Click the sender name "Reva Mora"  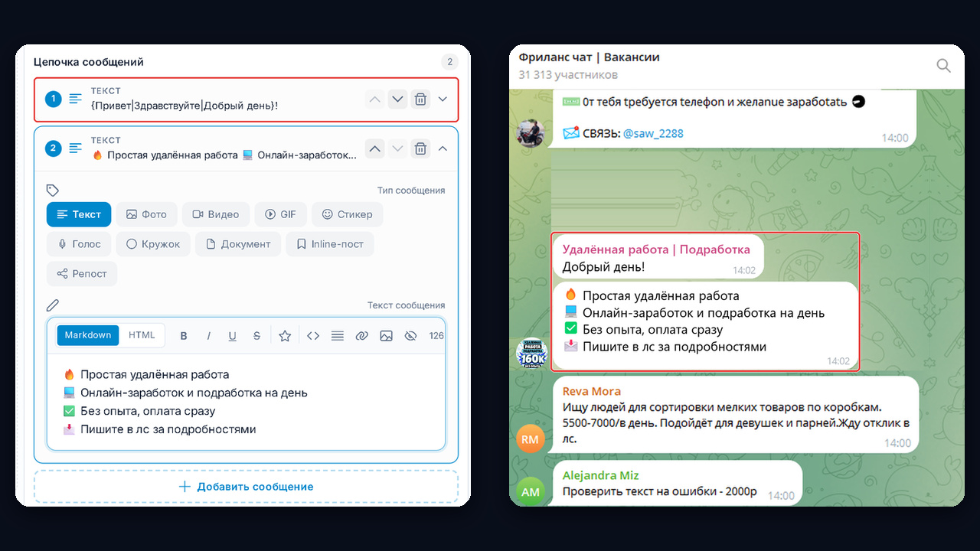[592, 391]
